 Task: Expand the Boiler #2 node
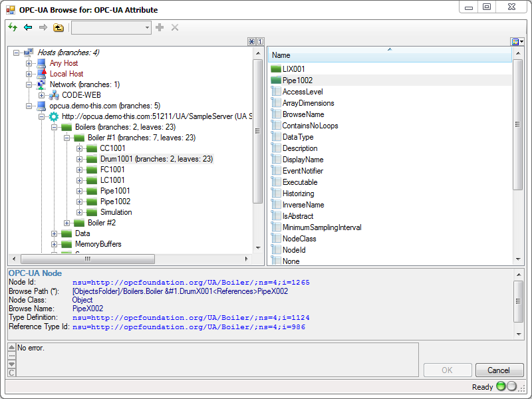click(66, 223)
